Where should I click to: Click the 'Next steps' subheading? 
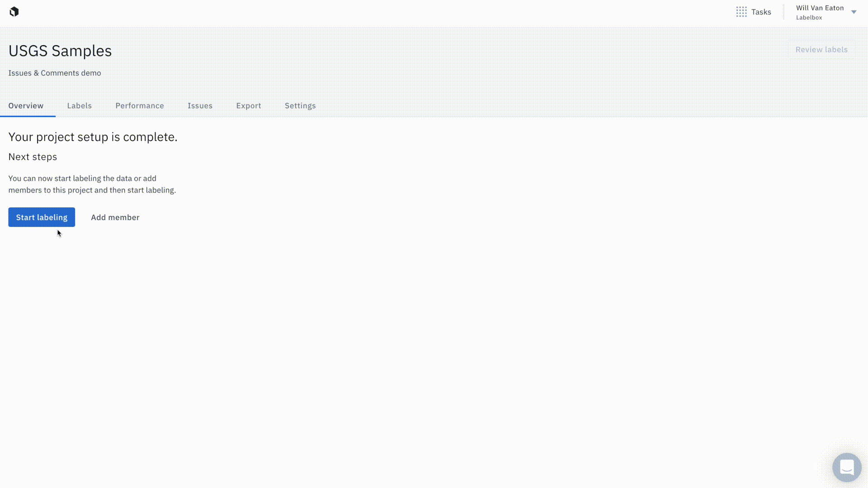33,157
